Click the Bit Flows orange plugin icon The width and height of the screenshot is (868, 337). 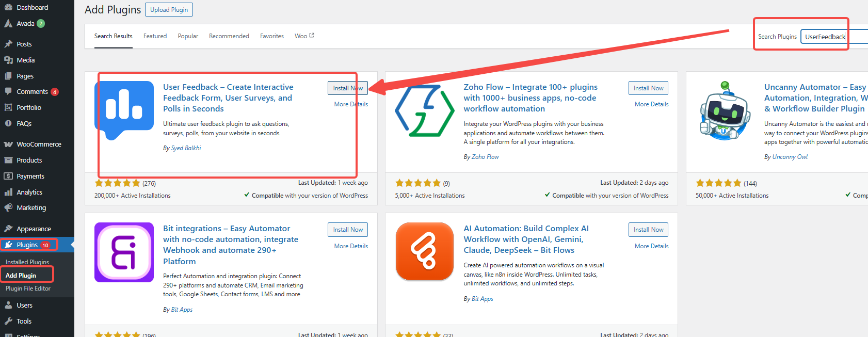click(x=424, y=252)
